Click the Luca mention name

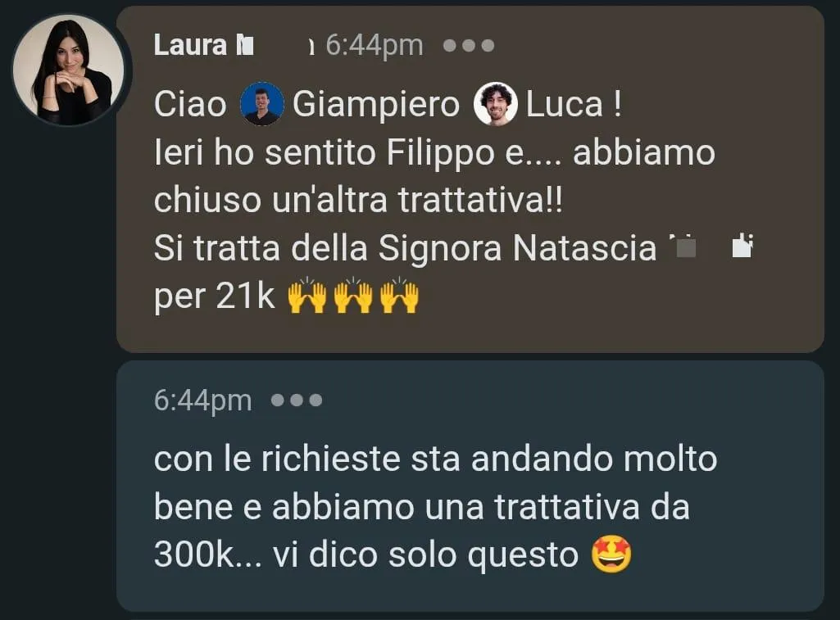coord(564,104)
